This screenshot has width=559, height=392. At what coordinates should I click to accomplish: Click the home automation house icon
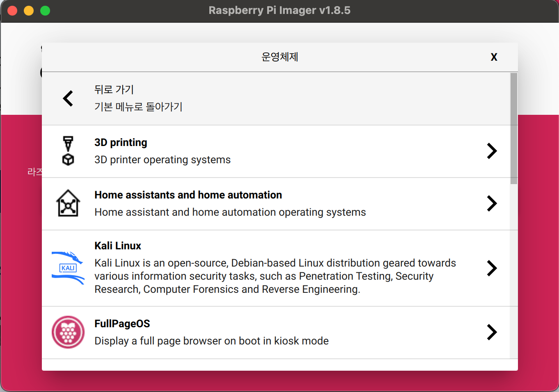click(68, 203)
